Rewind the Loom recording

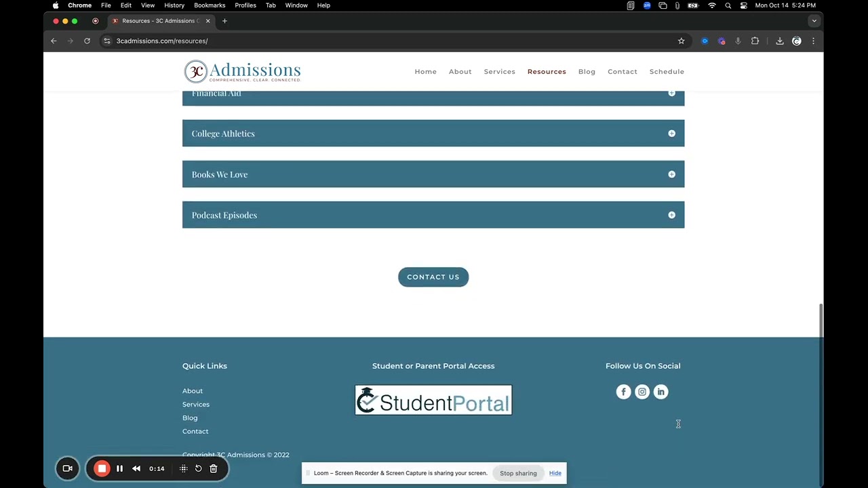point(136,468)
